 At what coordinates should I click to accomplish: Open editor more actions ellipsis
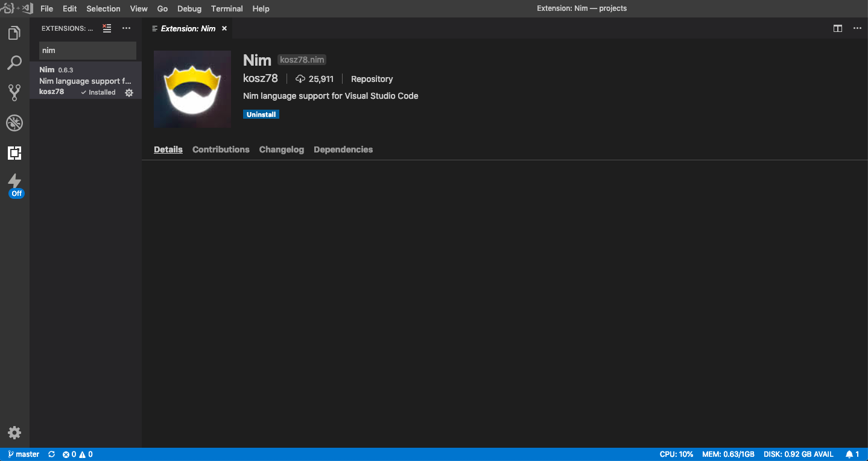(x=857, y=28)
